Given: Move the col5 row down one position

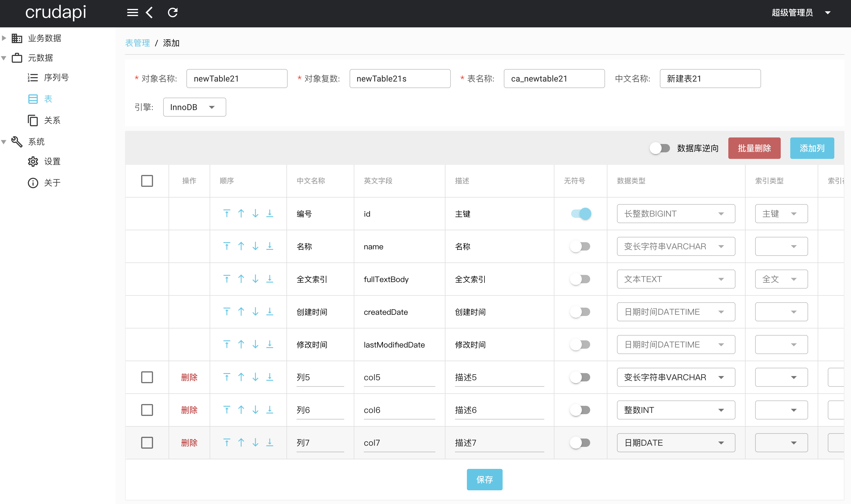Looking at the screenshot, I should tap(255, 377).
